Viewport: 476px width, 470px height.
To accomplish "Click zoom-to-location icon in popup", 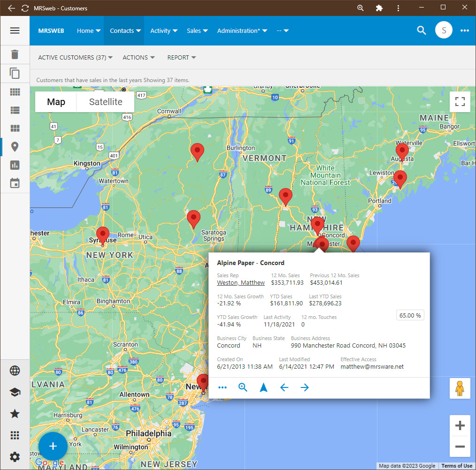I will click(243, 387).
